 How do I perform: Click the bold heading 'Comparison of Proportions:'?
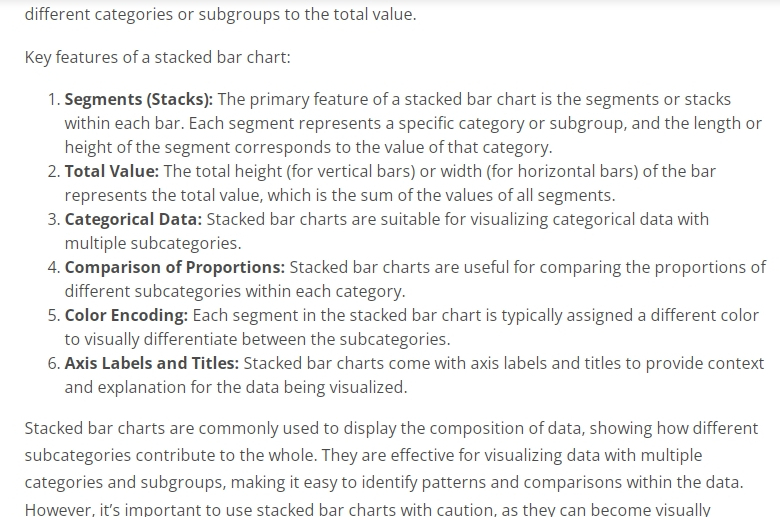pyautogui.click(x=175, y=267)
